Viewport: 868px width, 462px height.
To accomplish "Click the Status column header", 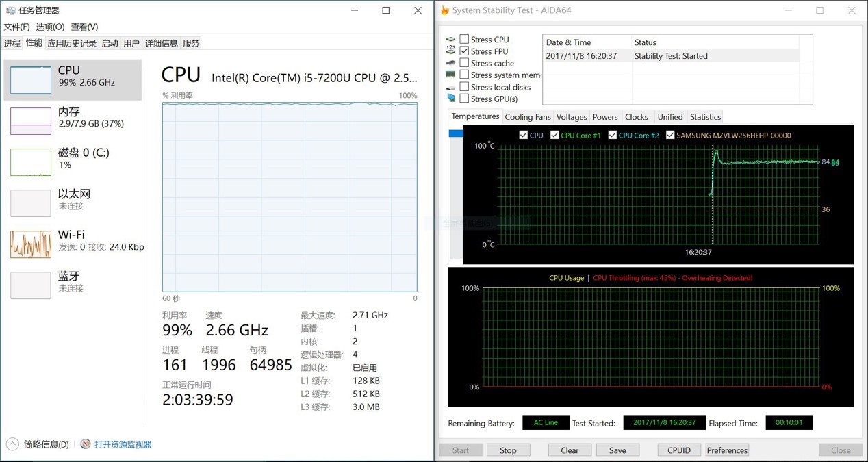I will coord(715,42).
